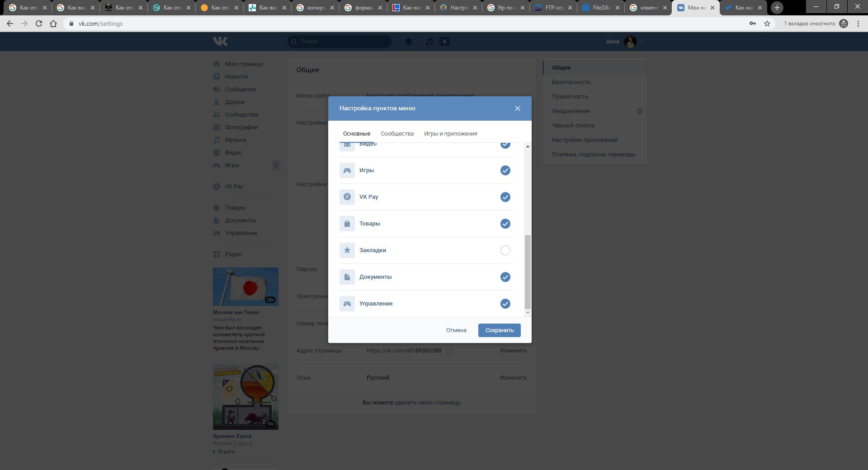Viewport: 868px width, 470px height.
Task: Click Изменить next to Язык
Action: tap(513, 378)
